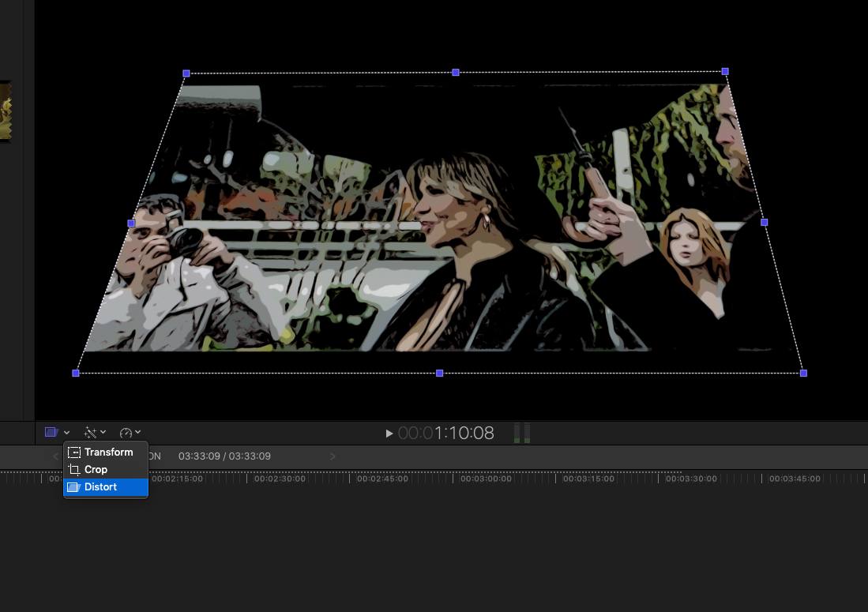Select the top-left distort corner handle
868x612 pixels.
click(186, 73)
